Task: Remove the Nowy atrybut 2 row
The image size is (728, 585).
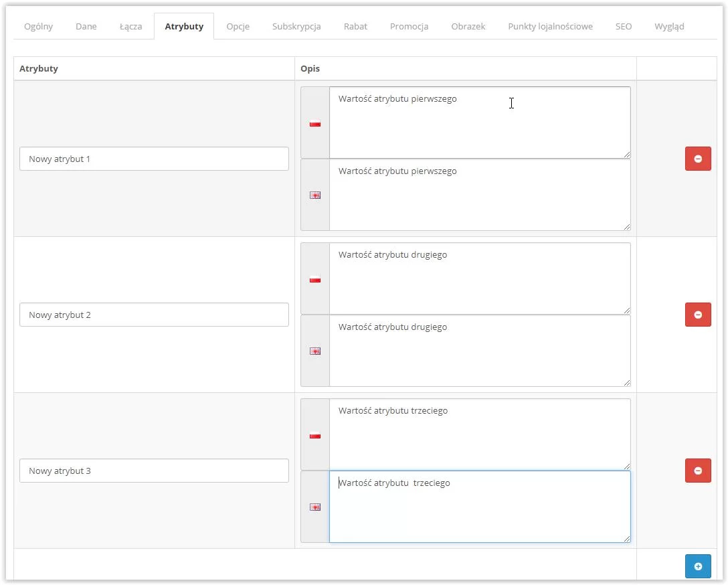Action: click(698, 315)
